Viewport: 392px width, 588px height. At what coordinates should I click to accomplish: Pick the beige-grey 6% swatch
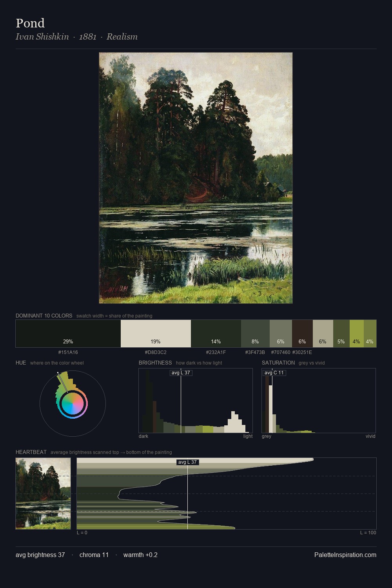click(x=323, y=334)
